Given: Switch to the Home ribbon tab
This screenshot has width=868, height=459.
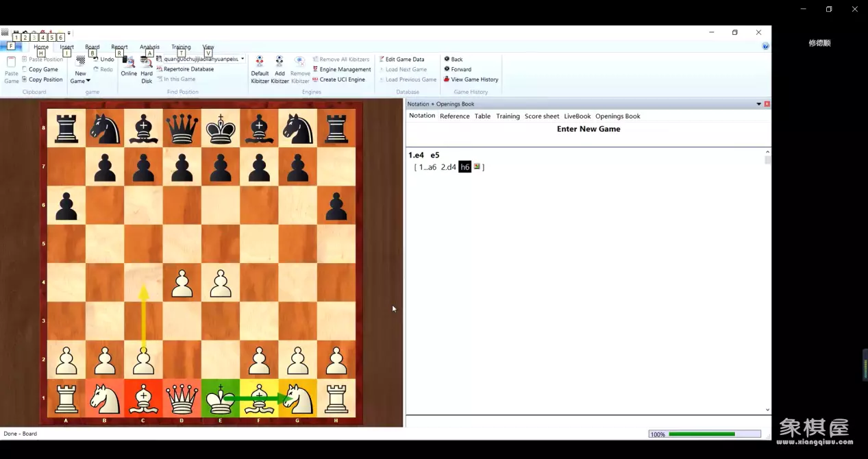Looking at the screenshot, I should pyautogui.click(x=41, y=47).
